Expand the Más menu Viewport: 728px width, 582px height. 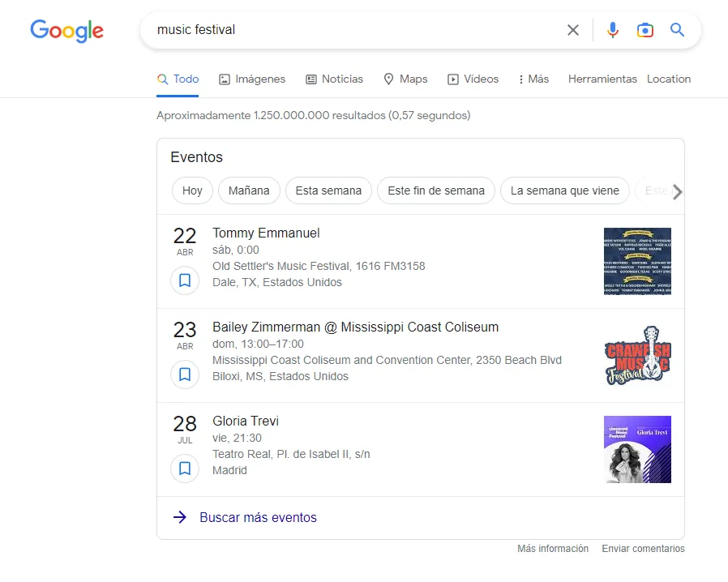[533, 79]
